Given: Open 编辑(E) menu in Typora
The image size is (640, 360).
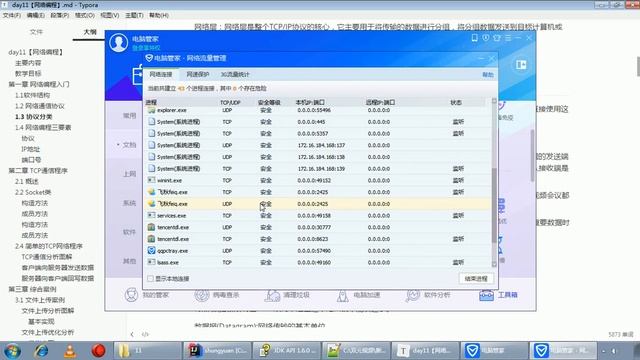Looking at the screenshot, I should click(x=36, y=15).
